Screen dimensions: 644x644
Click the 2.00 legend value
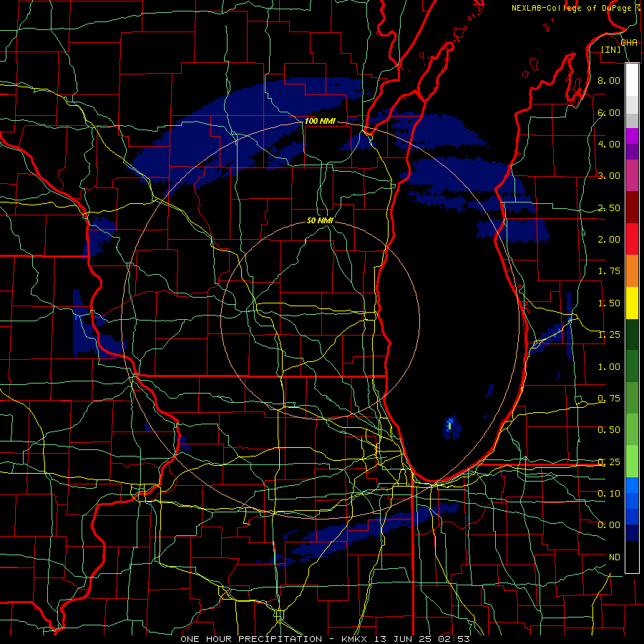click(609, 240)
